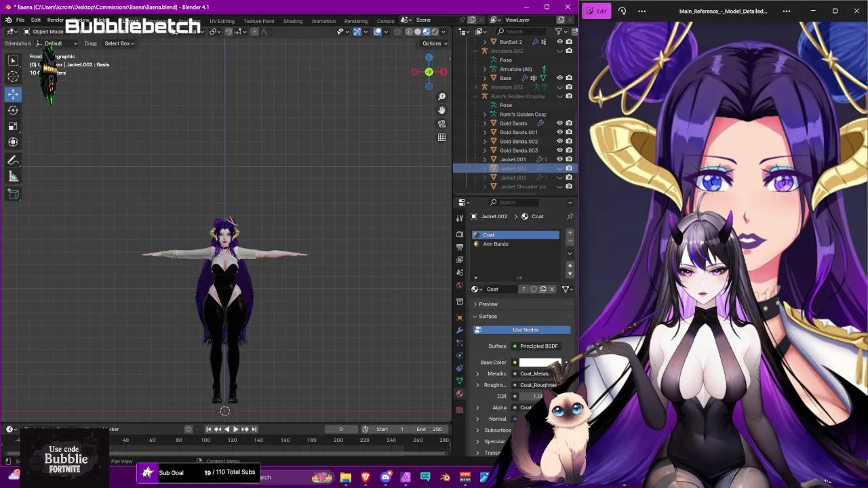Screen dimensions: 868x488
Task: Switch to UV Editing workspace
Action: click(222, 21)
